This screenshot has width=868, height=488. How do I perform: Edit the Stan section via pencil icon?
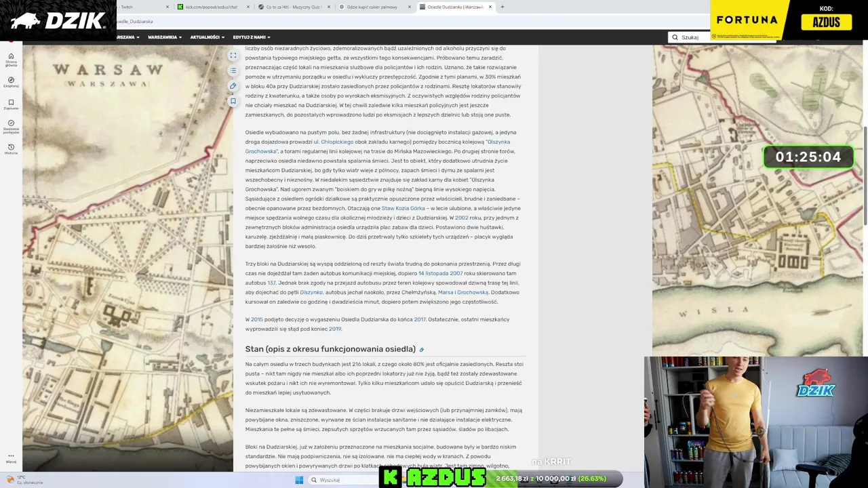[421, 350]
